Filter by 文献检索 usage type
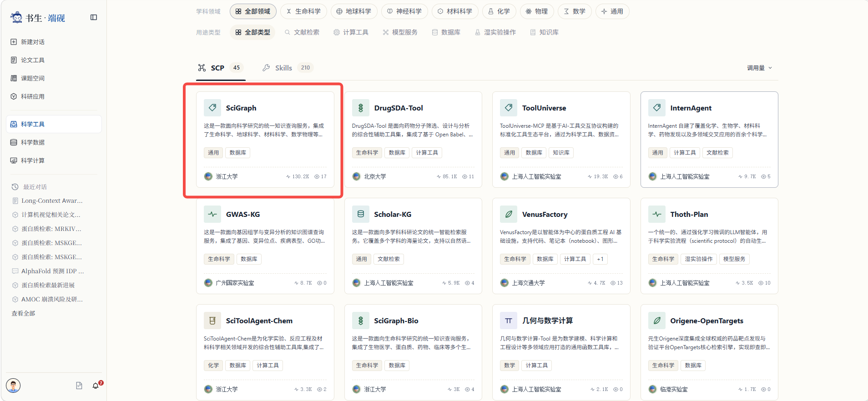868x401 pixels. click(x=302, y=32)
